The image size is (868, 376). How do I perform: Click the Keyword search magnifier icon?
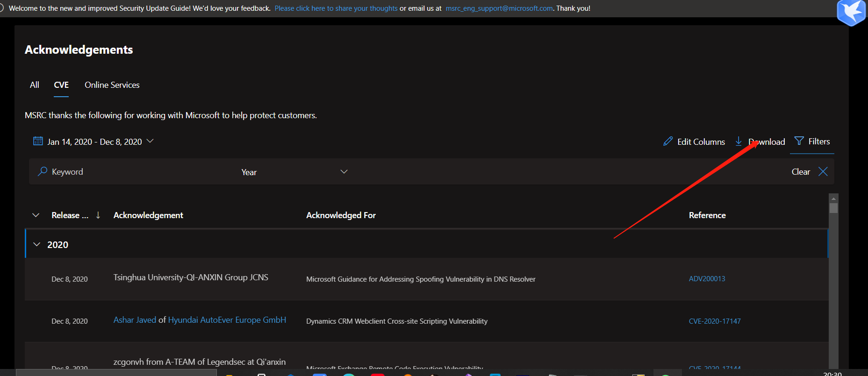43,171
